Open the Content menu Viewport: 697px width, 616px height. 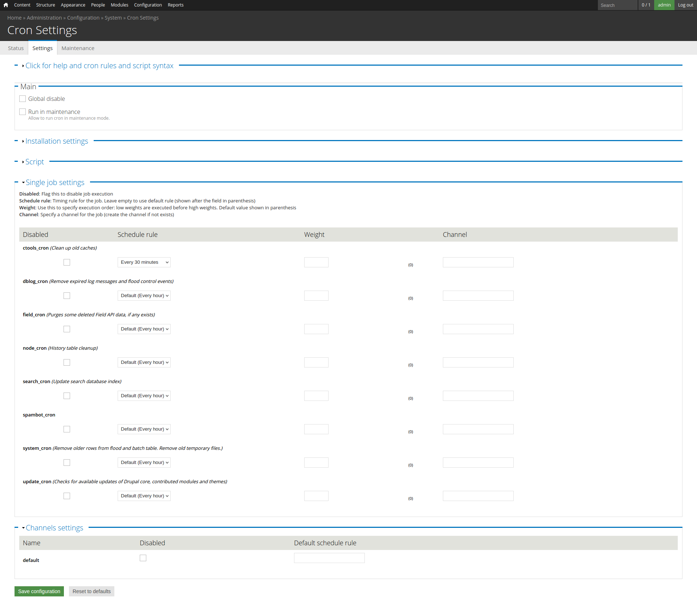[x=22, y=5]
